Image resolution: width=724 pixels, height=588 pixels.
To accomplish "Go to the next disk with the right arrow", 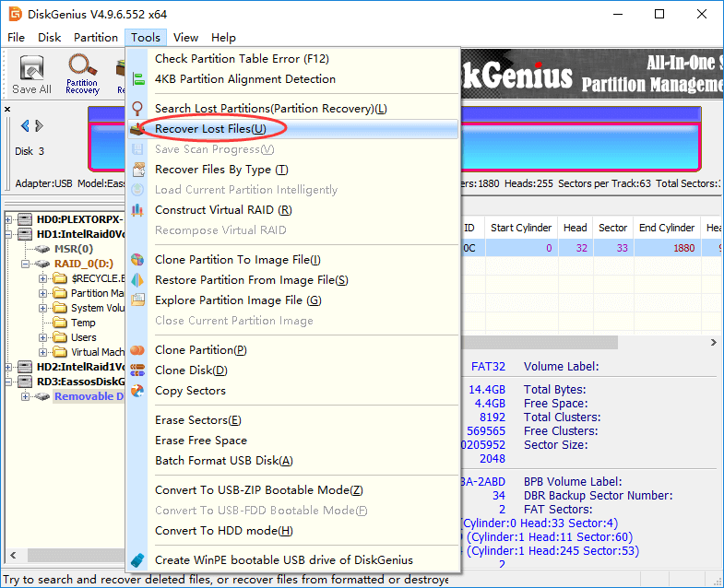I will click(39, 126).
